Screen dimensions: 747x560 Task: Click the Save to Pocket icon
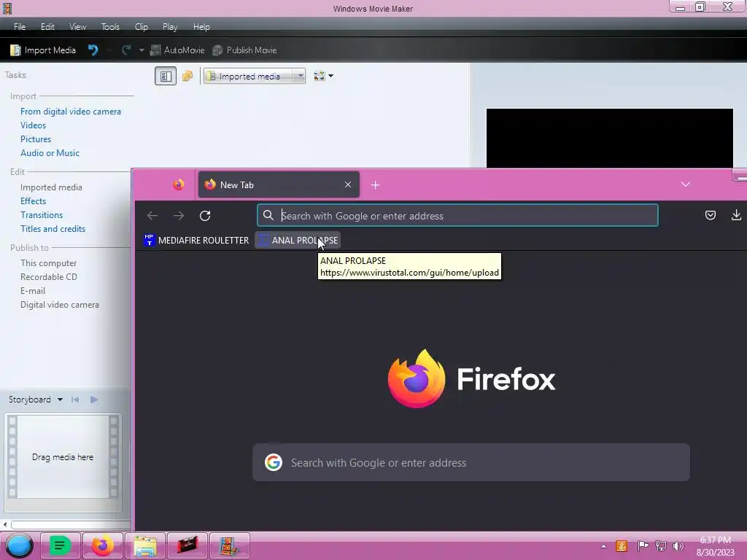pos(711,215)
